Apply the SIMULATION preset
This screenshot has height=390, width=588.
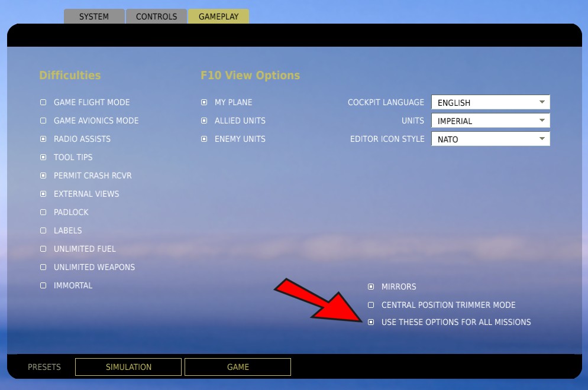128,367
